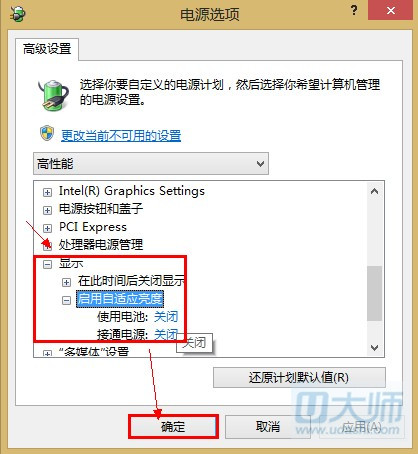Click 接通电源 关闭 value

tap(166, 334)
